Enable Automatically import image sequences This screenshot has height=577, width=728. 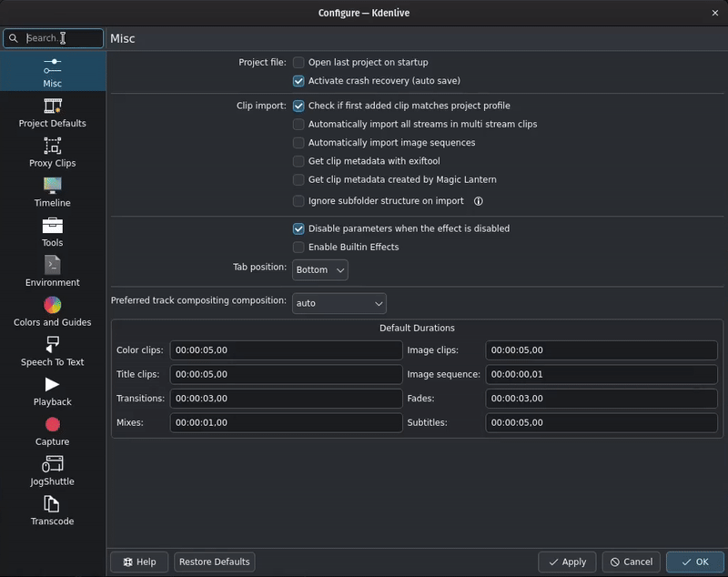(x=298, y=143)
